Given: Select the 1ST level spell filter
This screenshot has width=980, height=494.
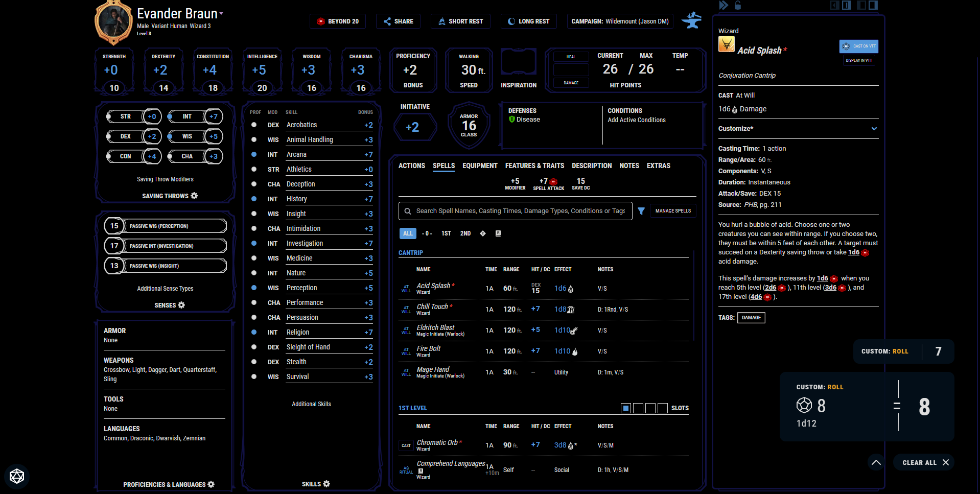Looking at the screenshot, I should pos(446,233).
